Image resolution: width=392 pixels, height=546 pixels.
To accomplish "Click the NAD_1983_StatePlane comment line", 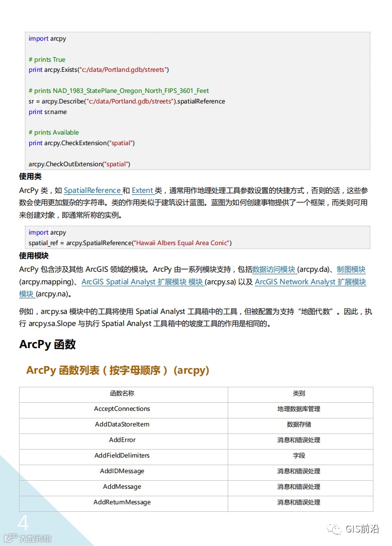I will (119, 91).
